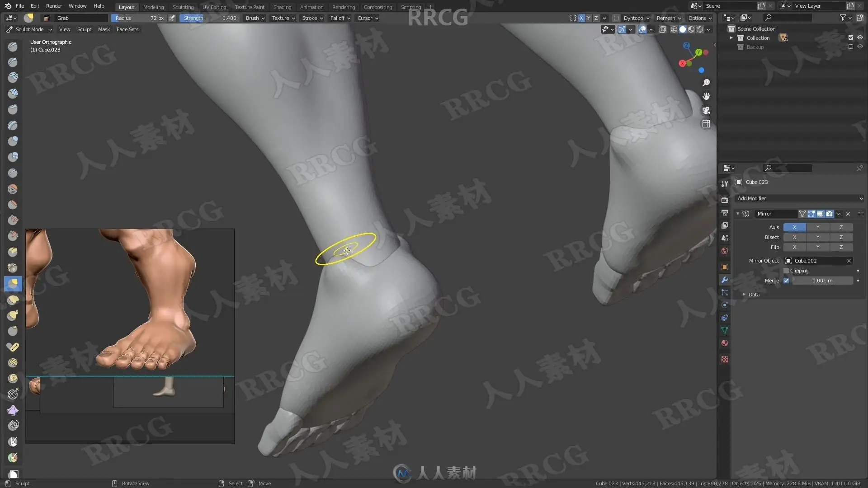Switch to the Sculpting workspace tab
The image size is (868, 488).
tap(183, 7)
